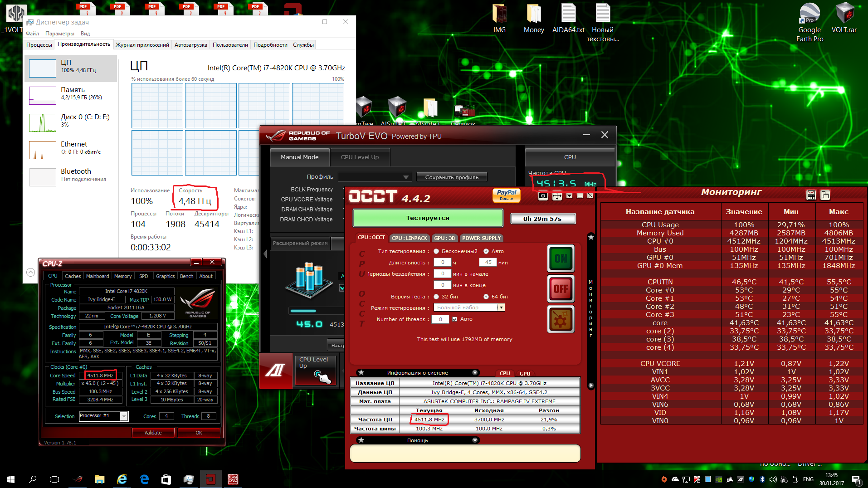Collapse the OCCT Мониторинг side panel arrow
The width and height of the screenshot is (868, 488).
tap(590, 386)
